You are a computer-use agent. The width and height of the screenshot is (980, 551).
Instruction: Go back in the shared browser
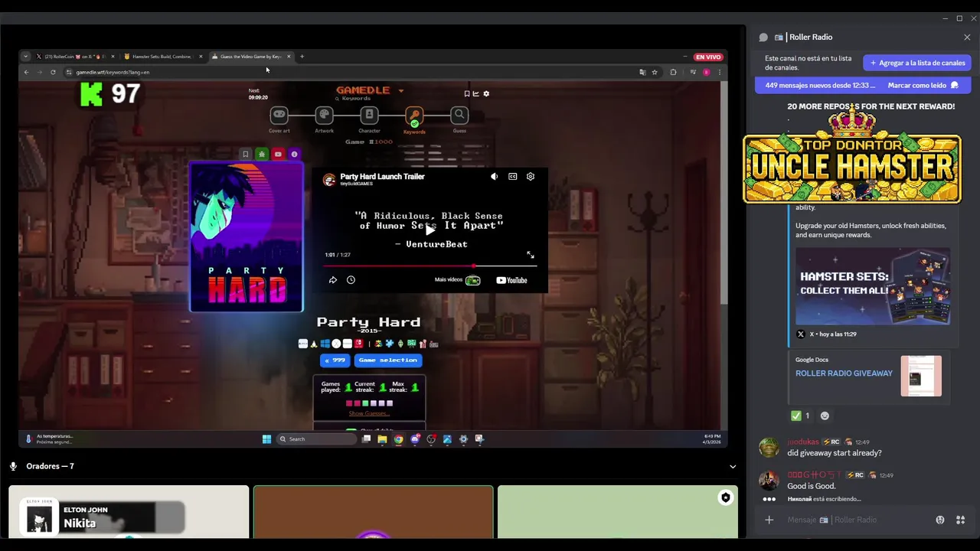[26, 72]
